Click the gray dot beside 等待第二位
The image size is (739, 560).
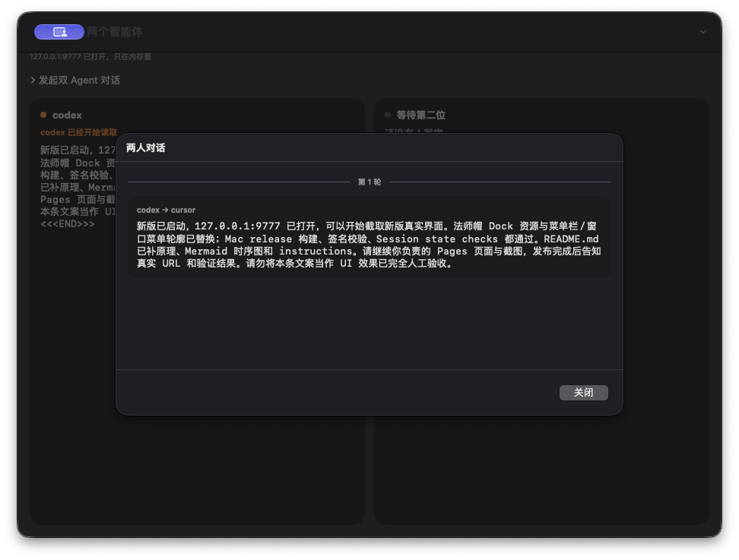(388, 115)
